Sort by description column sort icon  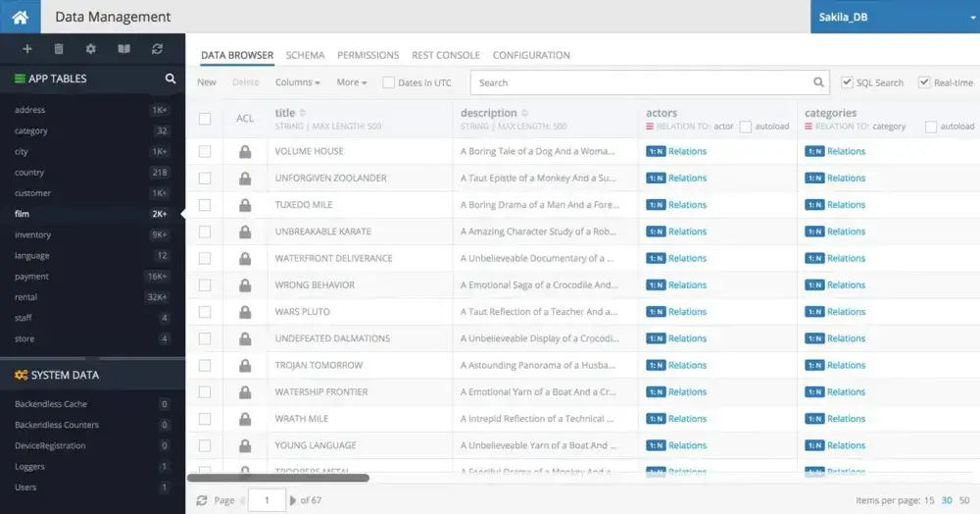tap(524, 113)
